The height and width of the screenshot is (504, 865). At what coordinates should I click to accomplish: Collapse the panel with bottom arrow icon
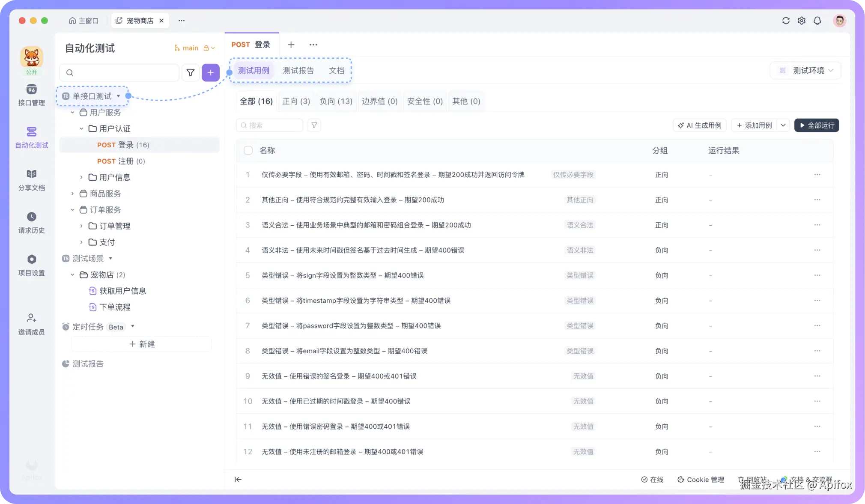pyautogui.click(x=238, y=480)
